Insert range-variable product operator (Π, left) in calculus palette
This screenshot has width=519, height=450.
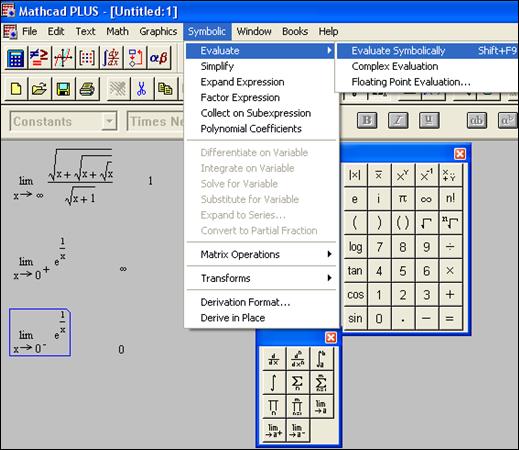(274, 407)
